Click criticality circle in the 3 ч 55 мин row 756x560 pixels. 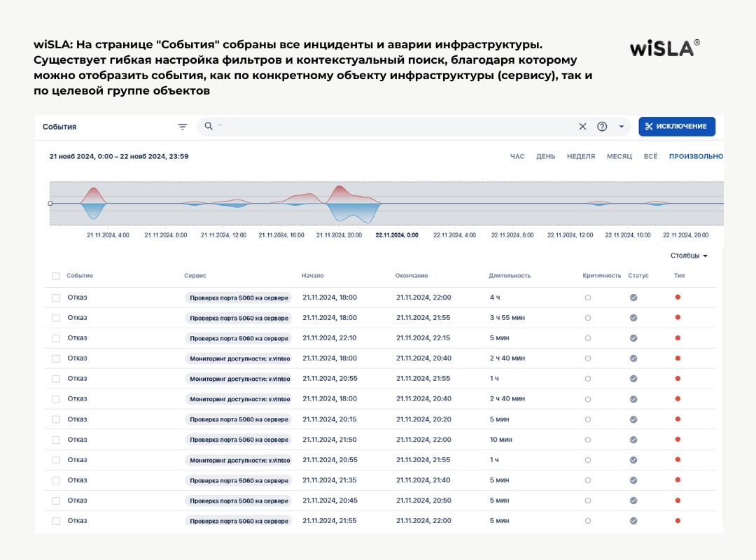(588, 318)
